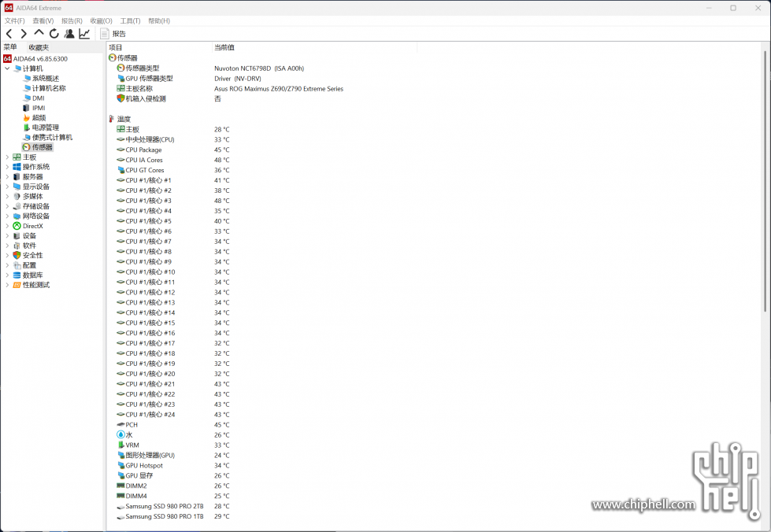Collapse the 计算机 tree node
The width and height of the screenshot is (771, 532).
[7, 68]
